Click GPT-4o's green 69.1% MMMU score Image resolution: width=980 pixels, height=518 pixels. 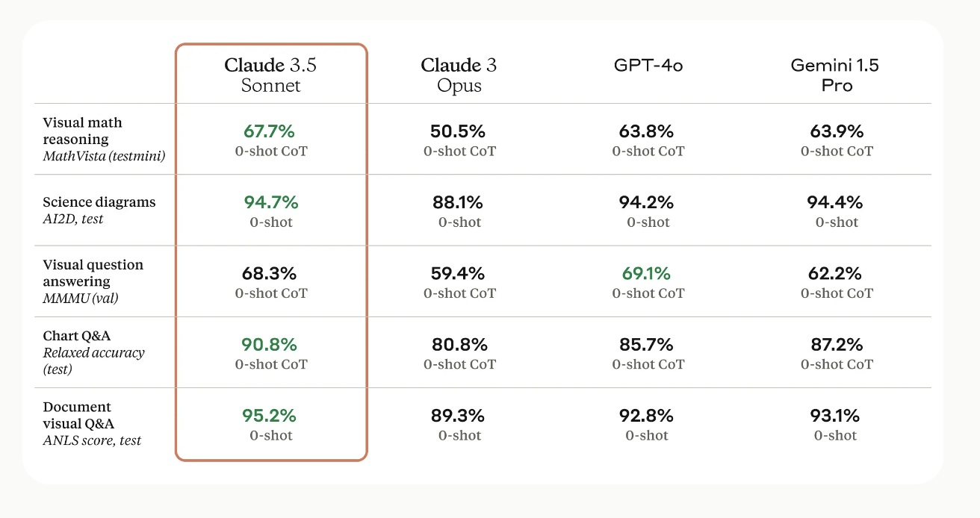click(647, 273)
